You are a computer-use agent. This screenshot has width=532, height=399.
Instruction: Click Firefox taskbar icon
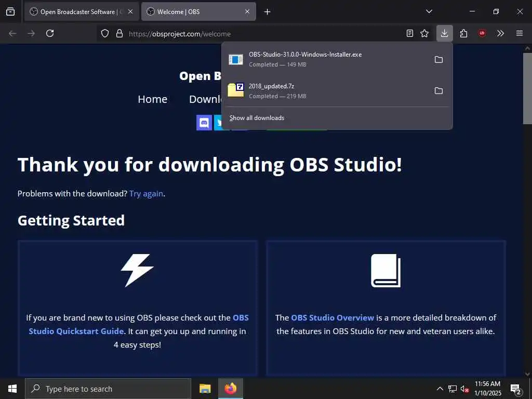pyautogui.click(x=230, y=389)
